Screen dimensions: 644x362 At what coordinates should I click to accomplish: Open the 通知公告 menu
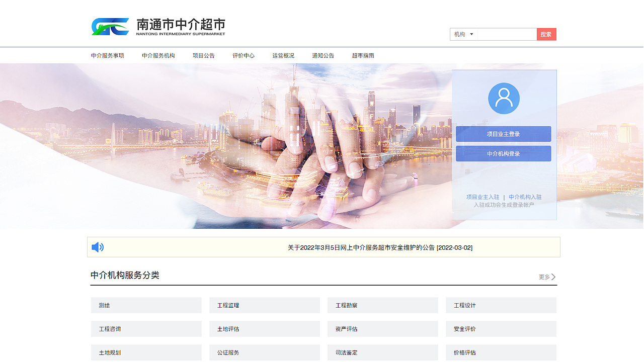pyautogui.click(x=324, y=55)
